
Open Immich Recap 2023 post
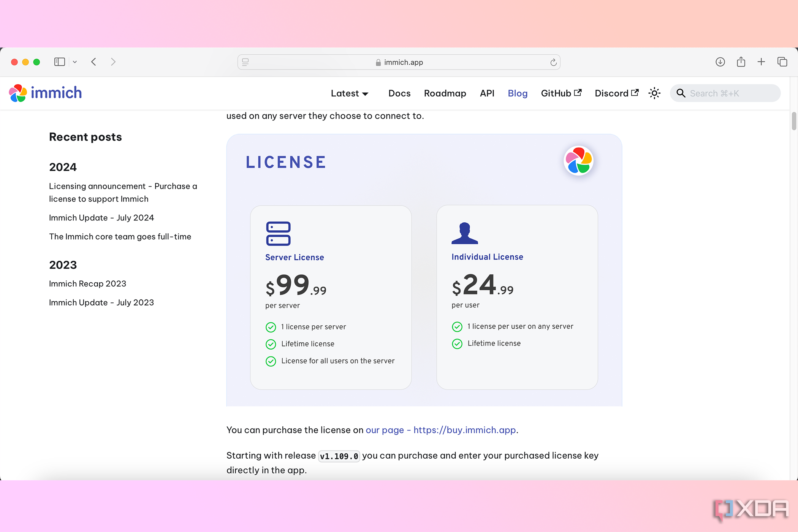click(x=87, y=284)
